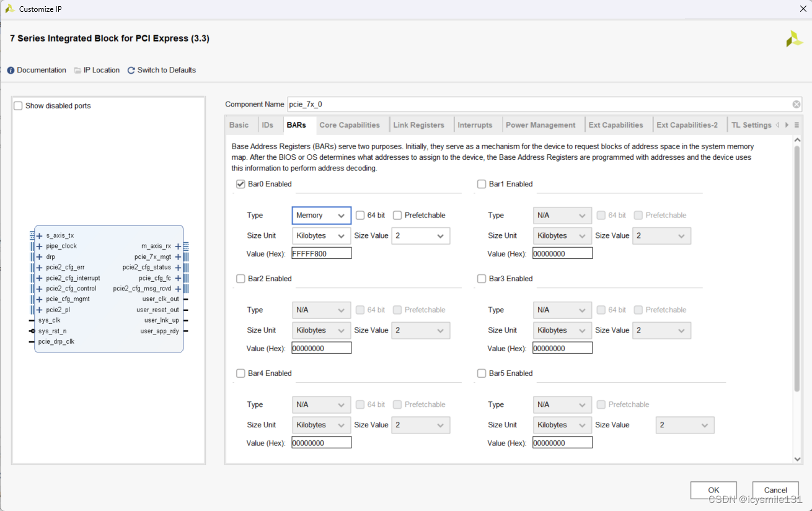The width and height of the screenshot is (812, 511).
Task: Expand the s_axis_tx port plus icon
Action: pyautogui.click(x=40, y=236)
